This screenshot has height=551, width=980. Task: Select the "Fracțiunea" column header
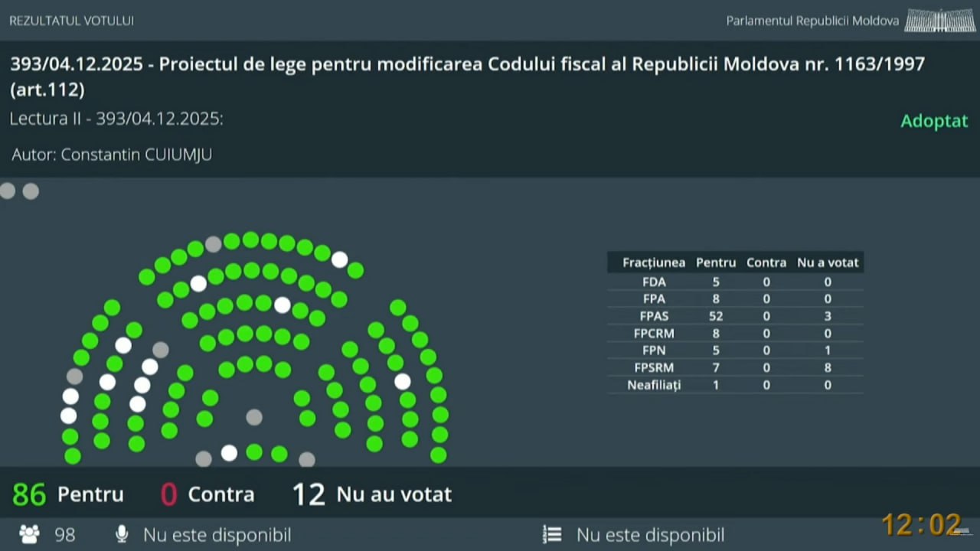point(654,262)
